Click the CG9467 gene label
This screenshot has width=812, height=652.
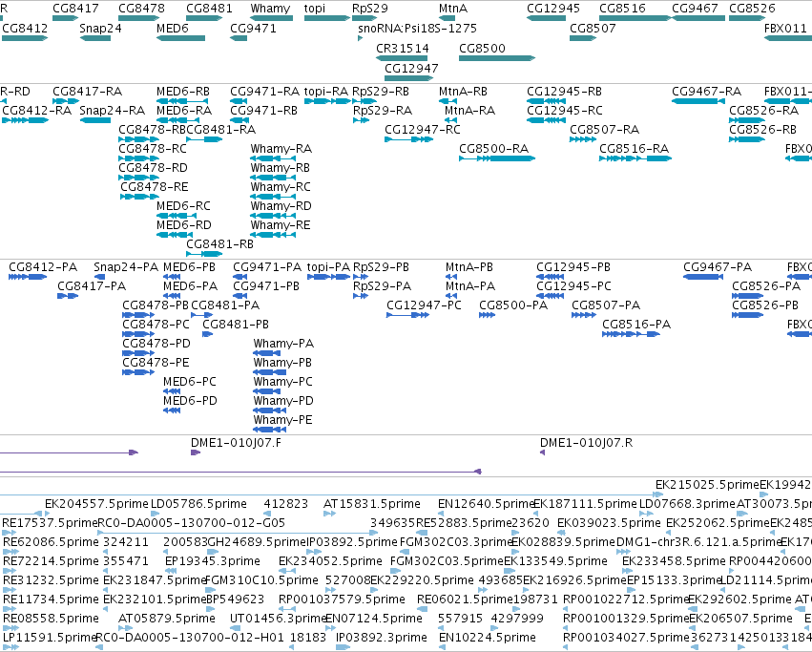pyautogui.click(x=695, y=9)
